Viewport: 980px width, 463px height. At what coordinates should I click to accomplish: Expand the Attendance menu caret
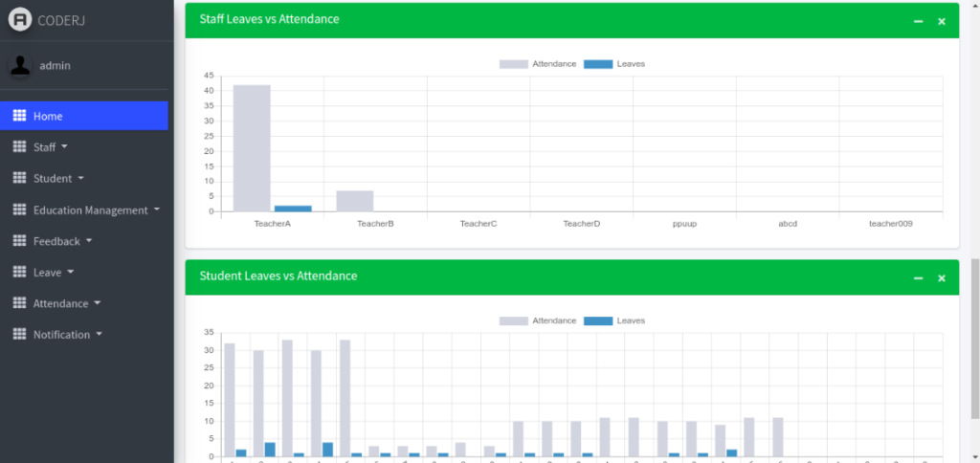(97, 303)
